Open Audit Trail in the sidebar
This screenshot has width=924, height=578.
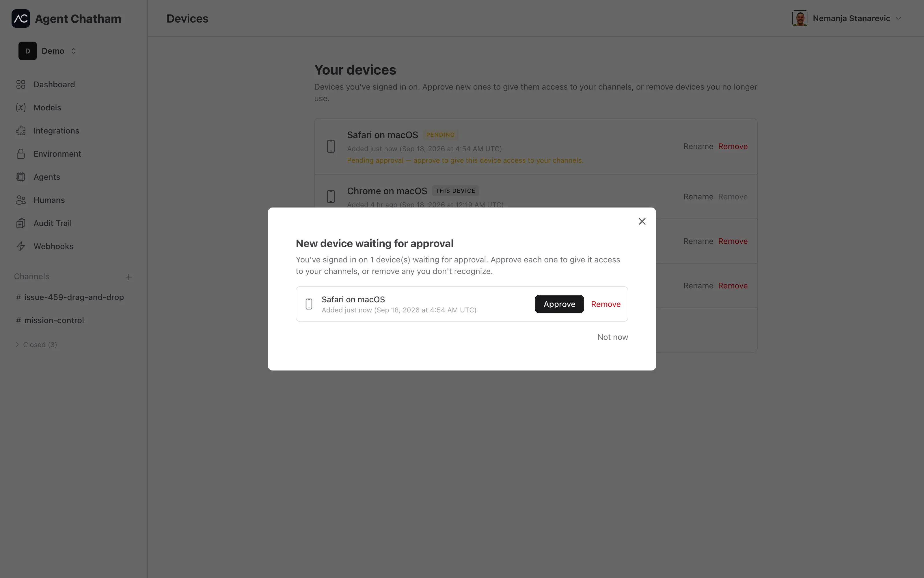(52, 223)
